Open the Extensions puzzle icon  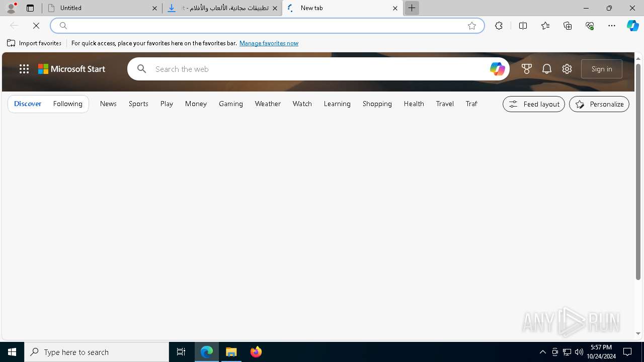pyautogui.click(x=499, y=26)
